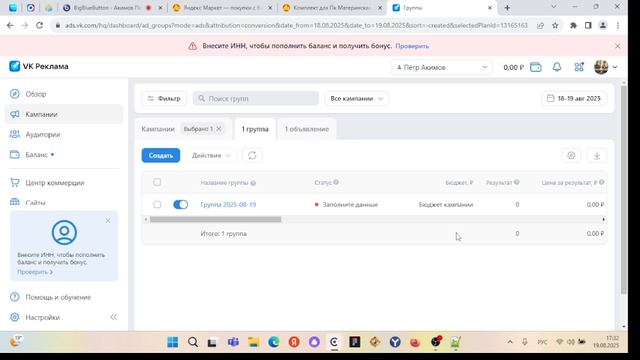Click the download report icon

pyautogui.click(x=597, y=156)
